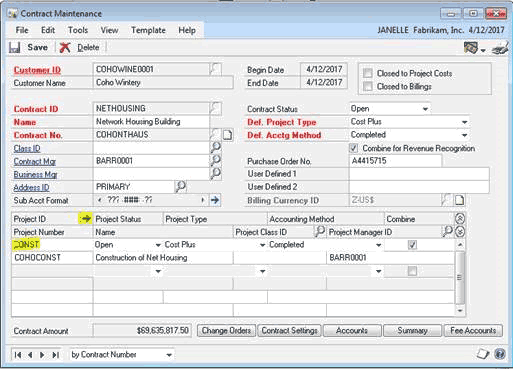513x369 pixels.
Task: Open Project Type dropdown showing Cost Plus
Action: (263, 245)
